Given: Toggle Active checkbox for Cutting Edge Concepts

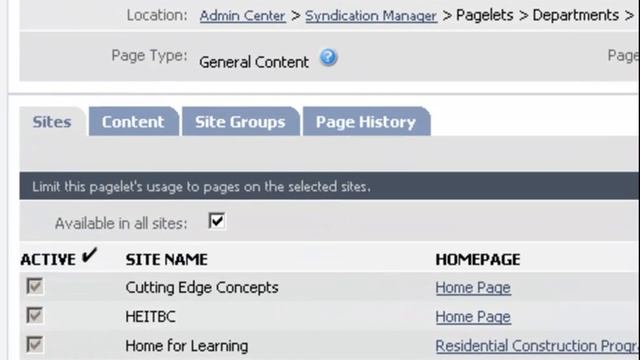Looking at the screenshot, I should (x=35, y=286).
